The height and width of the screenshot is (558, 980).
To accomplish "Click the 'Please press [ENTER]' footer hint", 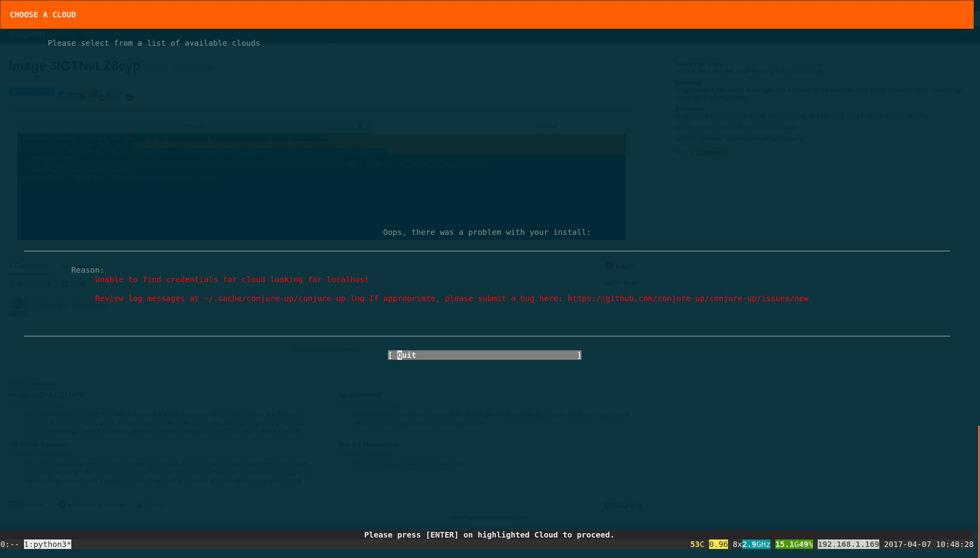I will 489,535.
